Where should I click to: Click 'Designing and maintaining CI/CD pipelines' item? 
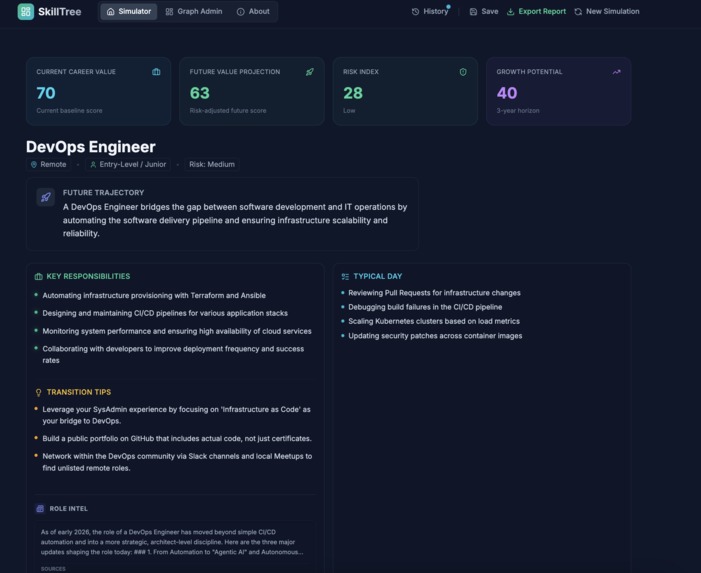[165, 313]
